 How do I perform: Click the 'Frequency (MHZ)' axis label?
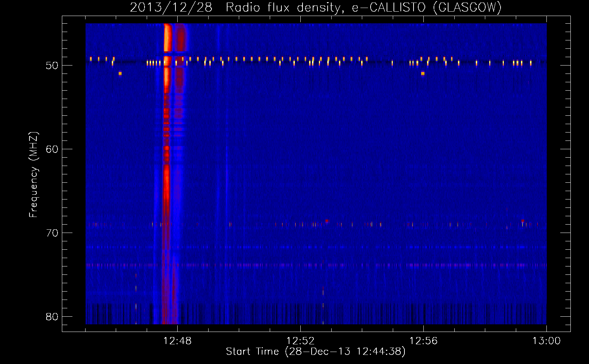pyautogui.click(x=33, y=175)
